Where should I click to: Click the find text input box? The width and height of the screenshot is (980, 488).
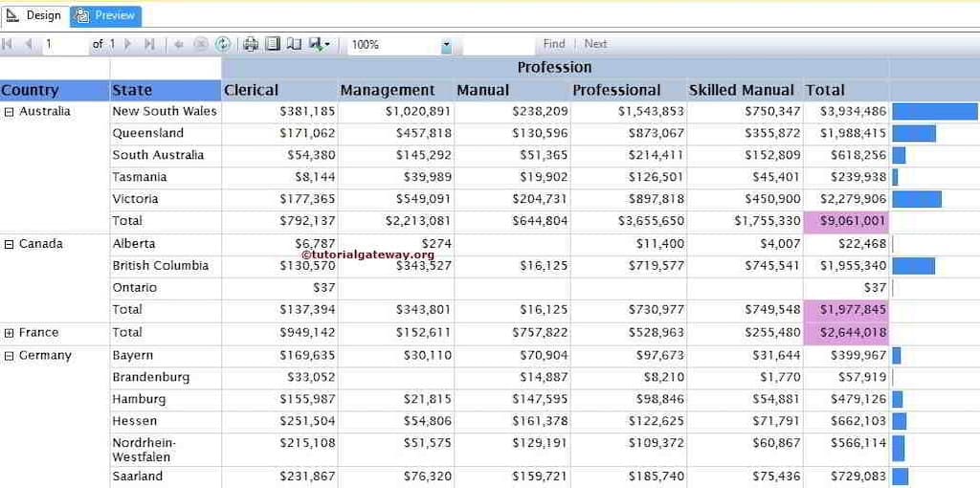click(x=498, y=45)
